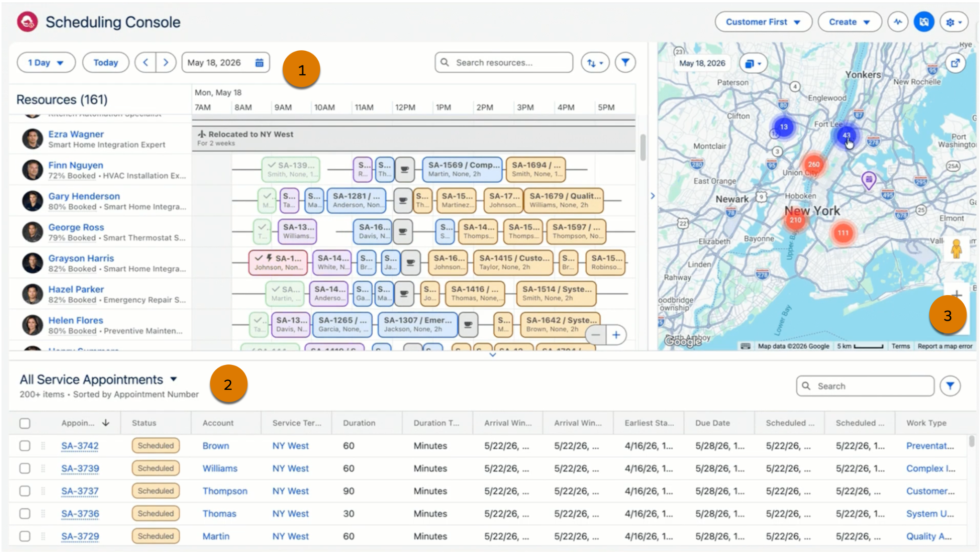This screenshot has width=980, height=552.
Task: Check the SA-3729 row checkbox
Action: click(25, 536)
